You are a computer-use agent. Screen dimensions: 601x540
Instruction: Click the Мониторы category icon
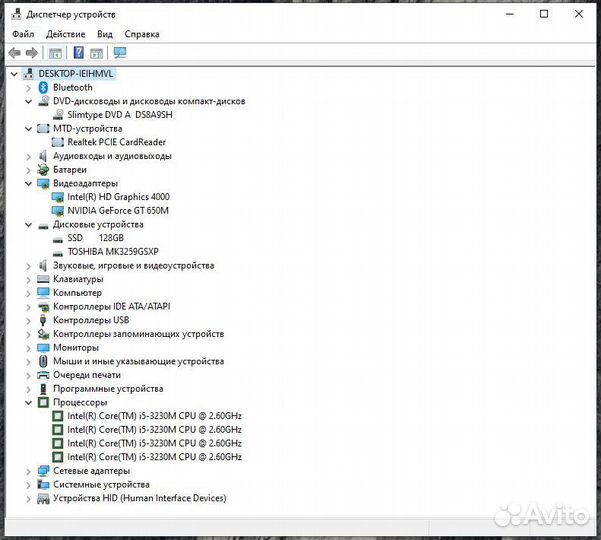click(x=43, y=348)
